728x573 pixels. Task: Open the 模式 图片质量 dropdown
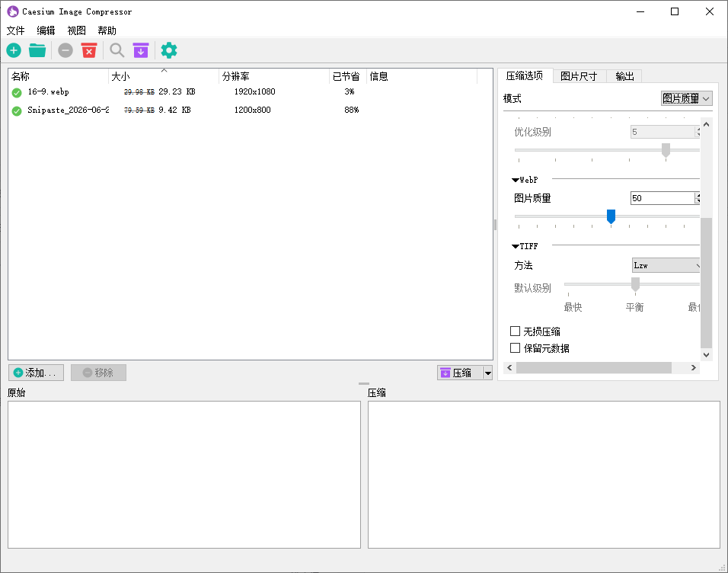click(687, 98)
